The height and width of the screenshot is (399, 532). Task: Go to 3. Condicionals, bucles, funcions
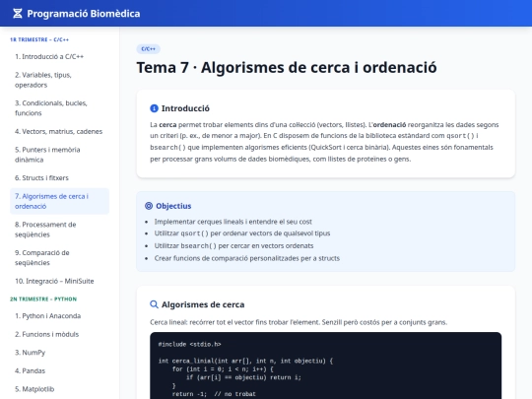click(60, 108)
